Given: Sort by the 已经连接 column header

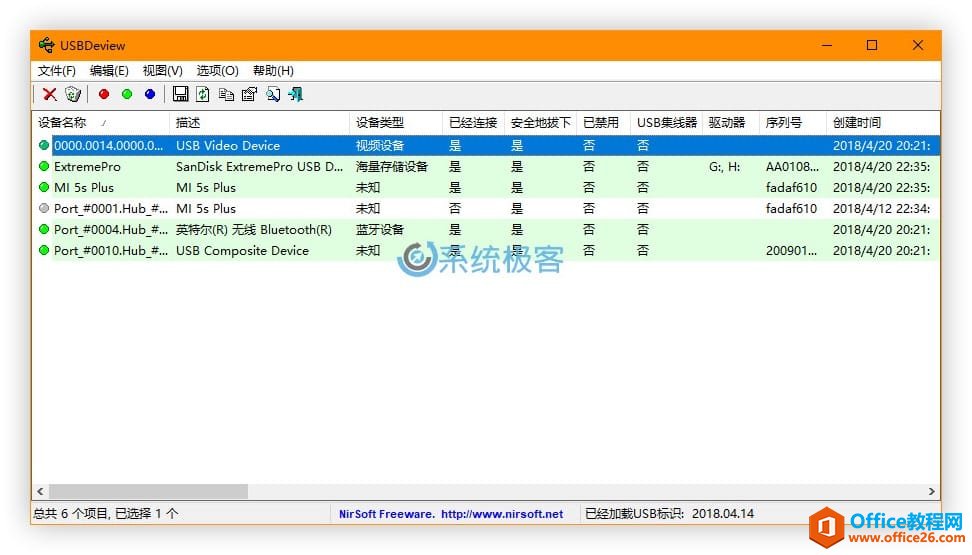Looking at the screenshot, I should pos(474,123).
